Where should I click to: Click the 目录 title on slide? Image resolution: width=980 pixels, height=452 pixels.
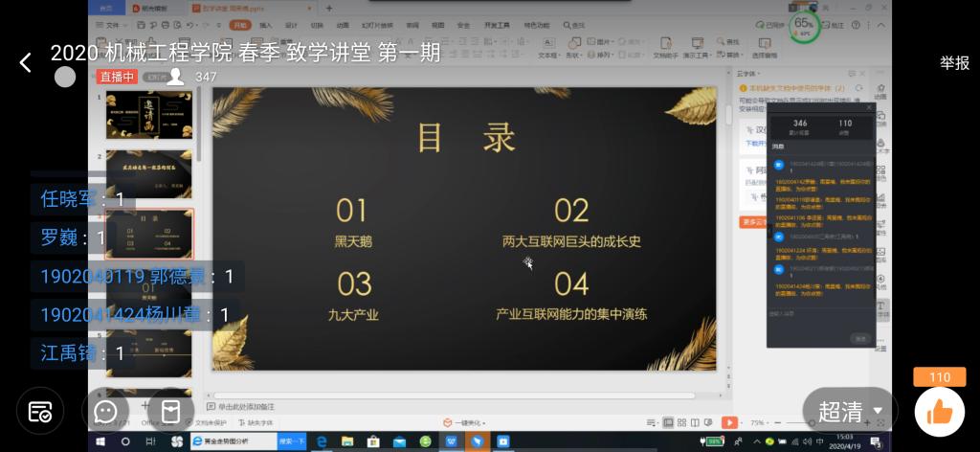466,138
